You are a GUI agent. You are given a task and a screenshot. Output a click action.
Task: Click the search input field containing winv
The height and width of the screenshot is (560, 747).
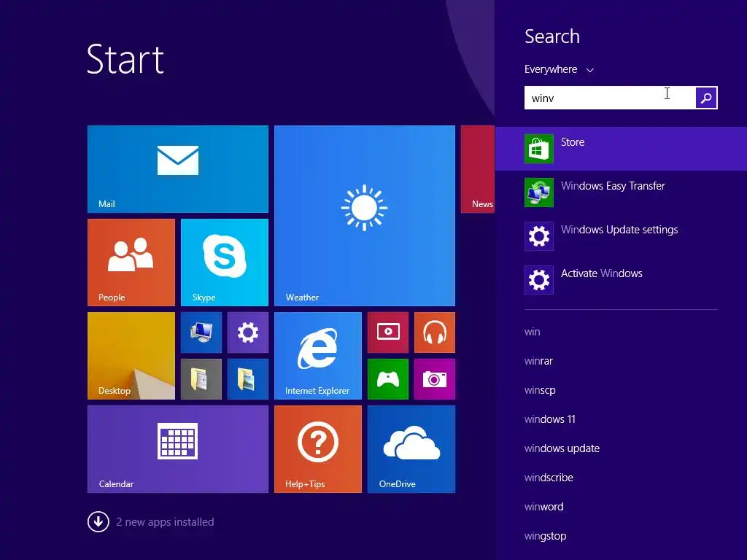(x=610, y=98)
